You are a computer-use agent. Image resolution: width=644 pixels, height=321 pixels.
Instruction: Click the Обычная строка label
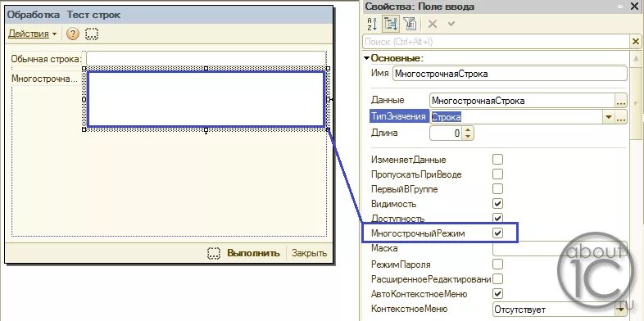(47, 59)
